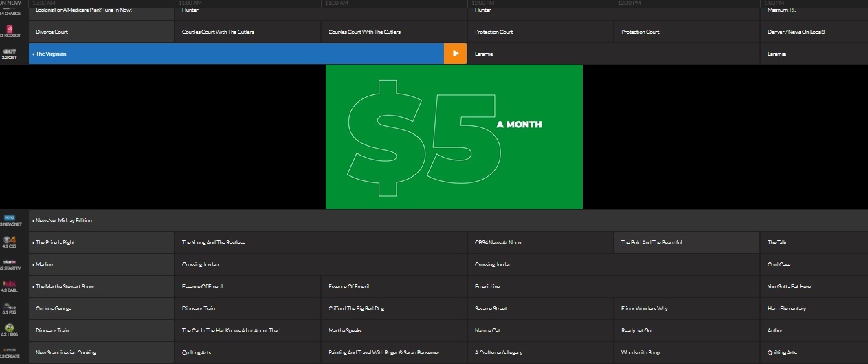Open Cold Case listing
This screenshot has width=868, height=364.
(814, 264)
